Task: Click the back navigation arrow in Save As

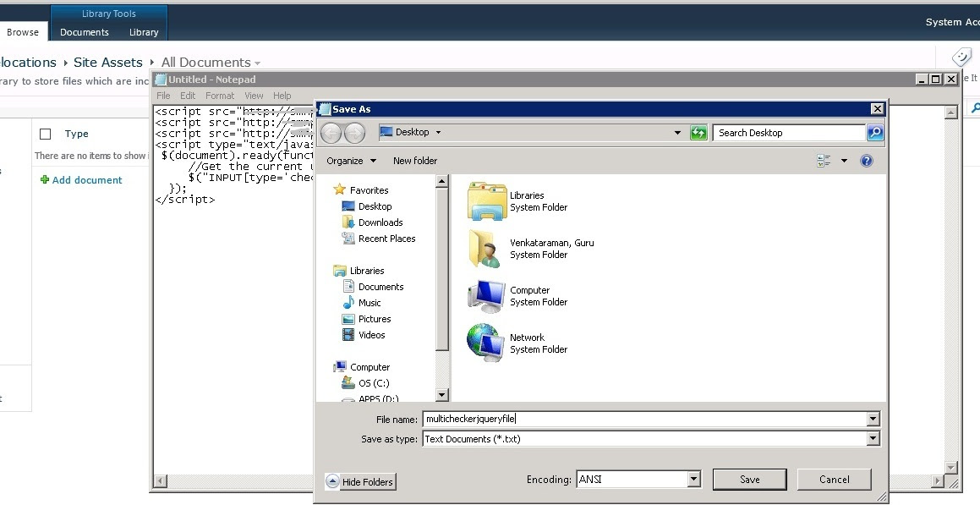Action: pyautogui.click(x=331, y=133)
